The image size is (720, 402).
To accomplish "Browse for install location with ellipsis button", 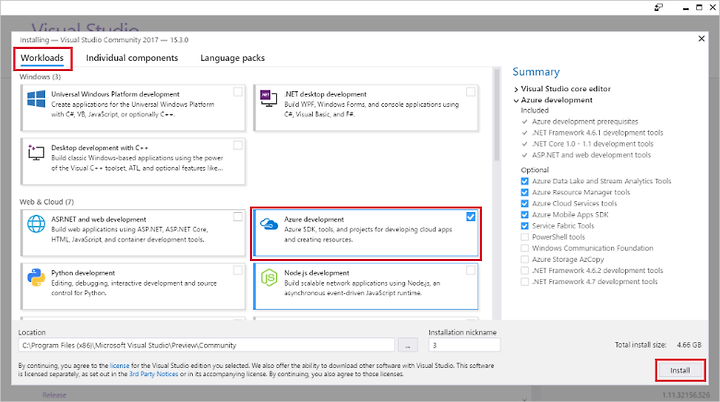I will click(408, 345).
